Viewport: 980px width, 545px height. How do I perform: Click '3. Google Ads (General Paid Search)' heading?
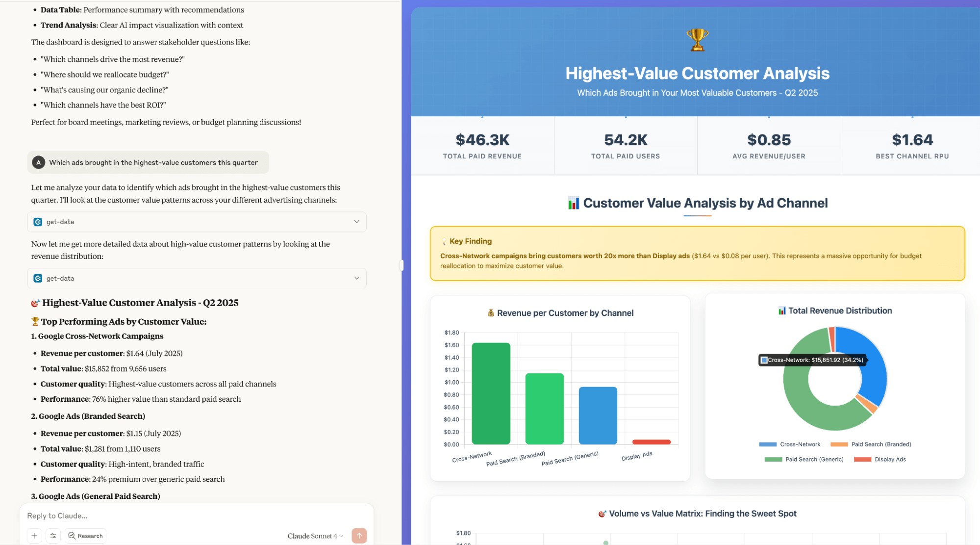click(x=96, y=496)
